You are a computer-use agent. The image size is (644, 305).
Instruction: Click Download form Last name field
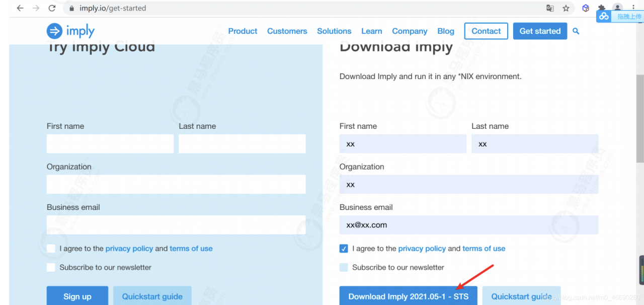(535, 144)
